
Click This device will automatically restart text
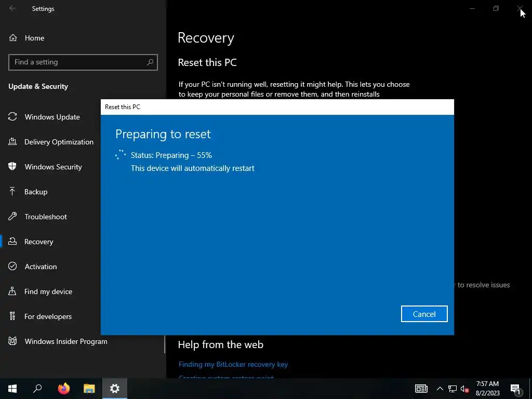[193, 168]
